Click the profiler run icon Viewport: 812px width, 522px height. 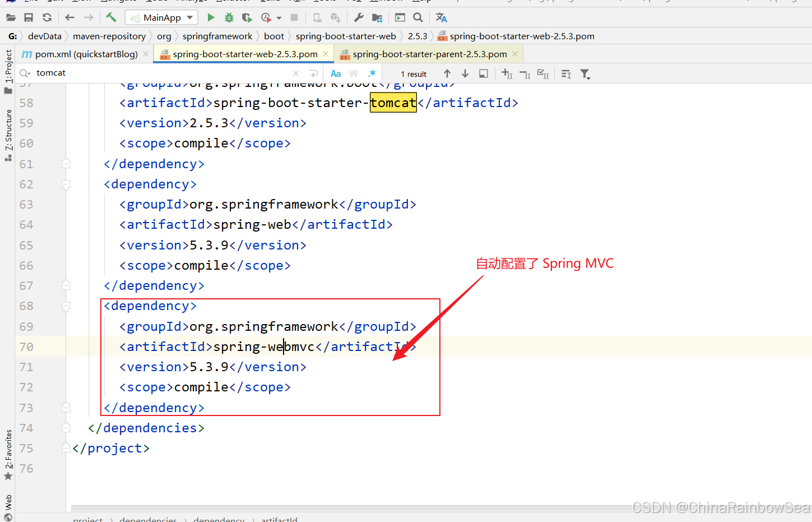click(x=266, y=17)
